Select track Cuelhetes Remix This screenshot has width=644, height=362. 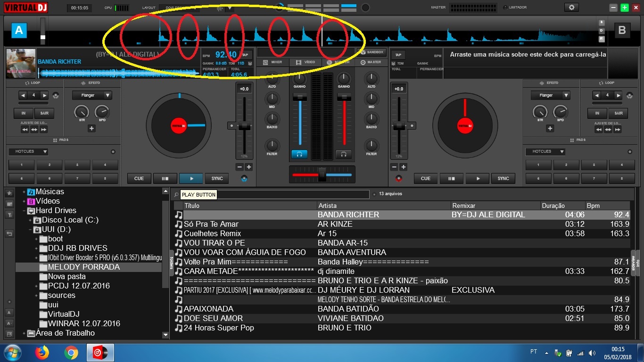[x=212, y=233]
